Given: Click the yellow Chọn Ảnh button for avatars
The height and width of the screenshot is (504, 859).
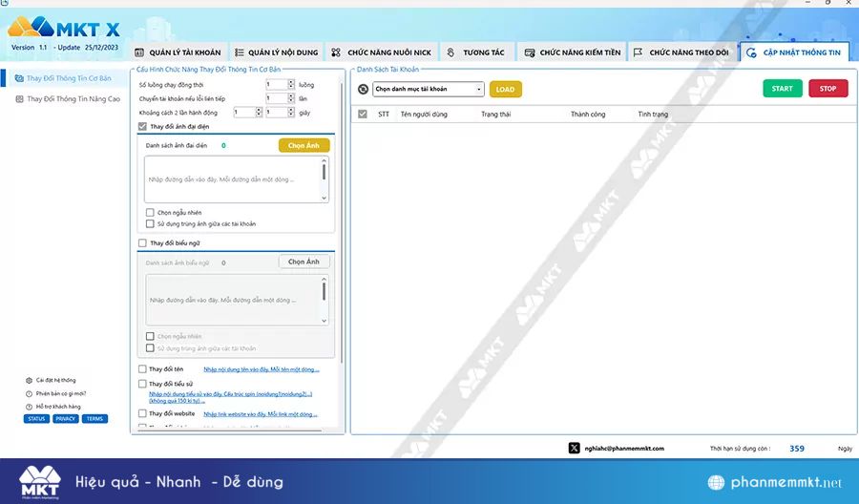Looking at the screenshot, I should 304,146.
